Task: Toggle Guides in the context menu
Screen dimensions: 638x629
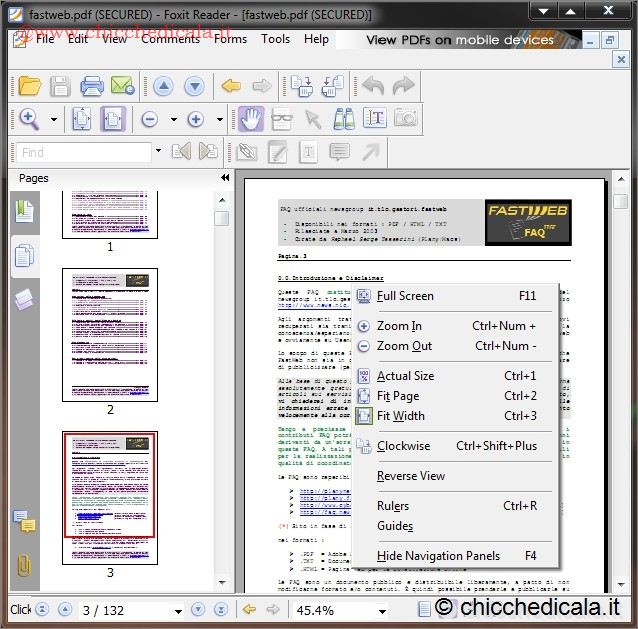Action: pos(394,526)
